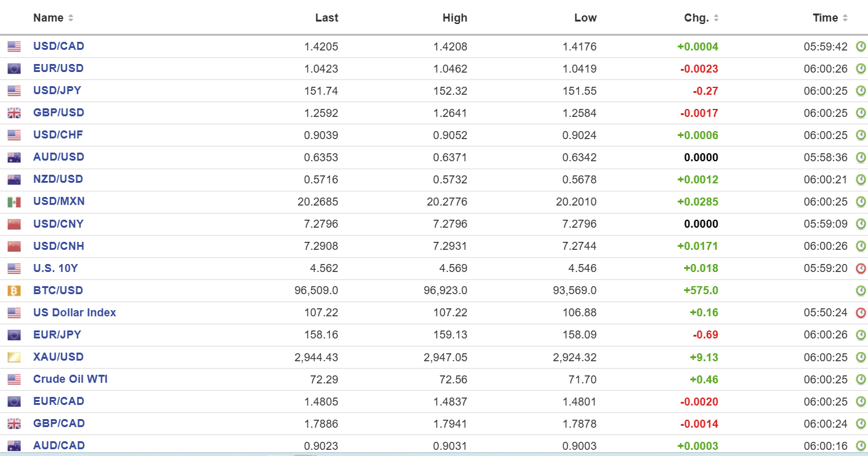Screen dimensions: 868x456
Task: Open the US Dollar Index link
Action: coord(74,313)
